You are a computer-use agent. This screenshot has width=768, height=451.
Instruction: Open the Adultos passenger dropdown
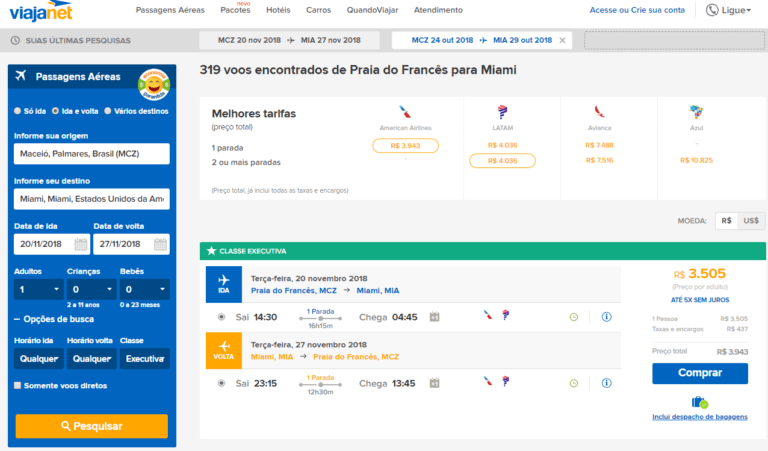(40, 290)
